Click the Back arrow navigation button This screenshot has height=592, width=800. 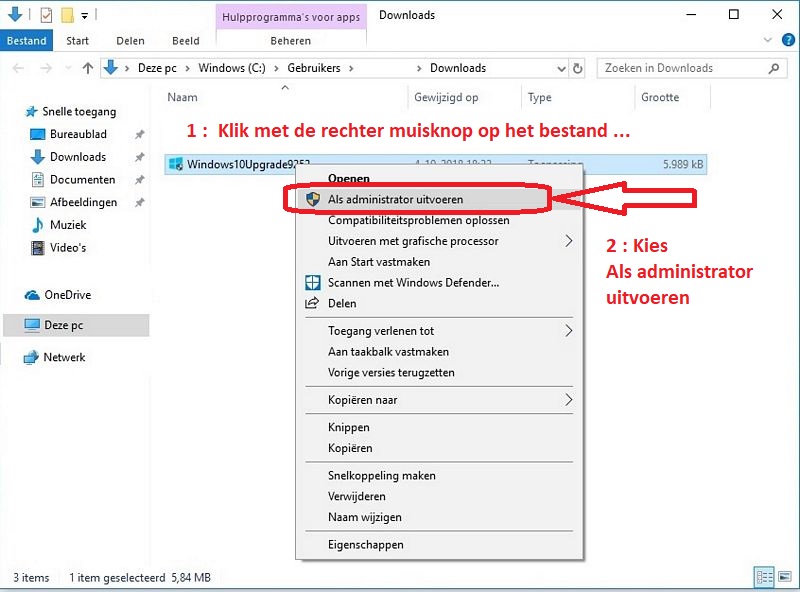tap(19, 68)
